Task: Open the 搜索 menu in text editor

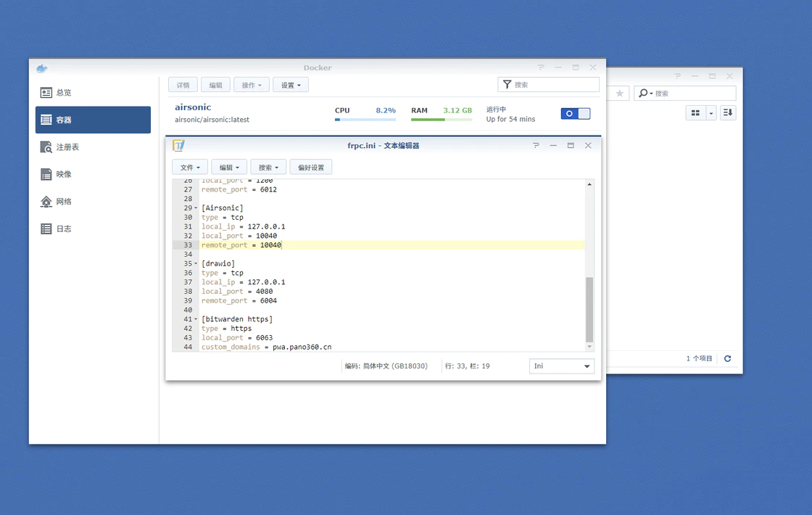Action: pos(268,168)
